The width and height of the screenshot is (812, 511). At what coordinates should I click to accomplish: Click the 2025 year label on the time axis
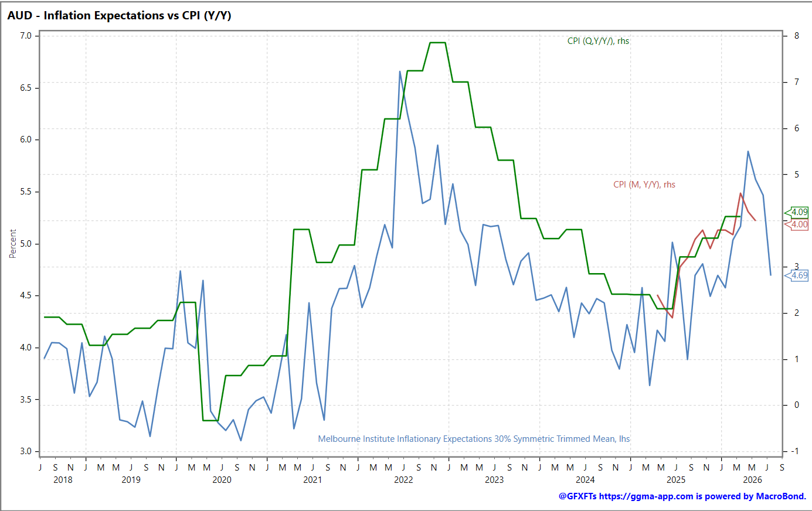click(676, 480)
